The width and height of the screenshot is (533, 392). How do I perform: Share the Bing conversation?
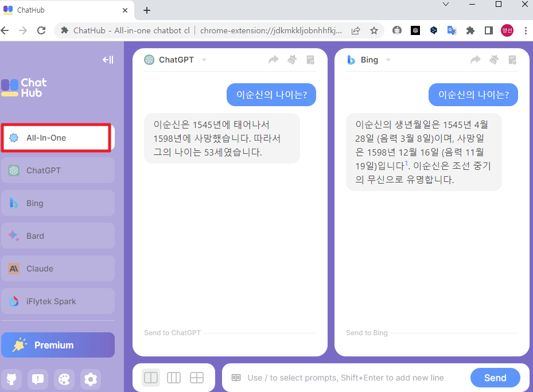476,60
